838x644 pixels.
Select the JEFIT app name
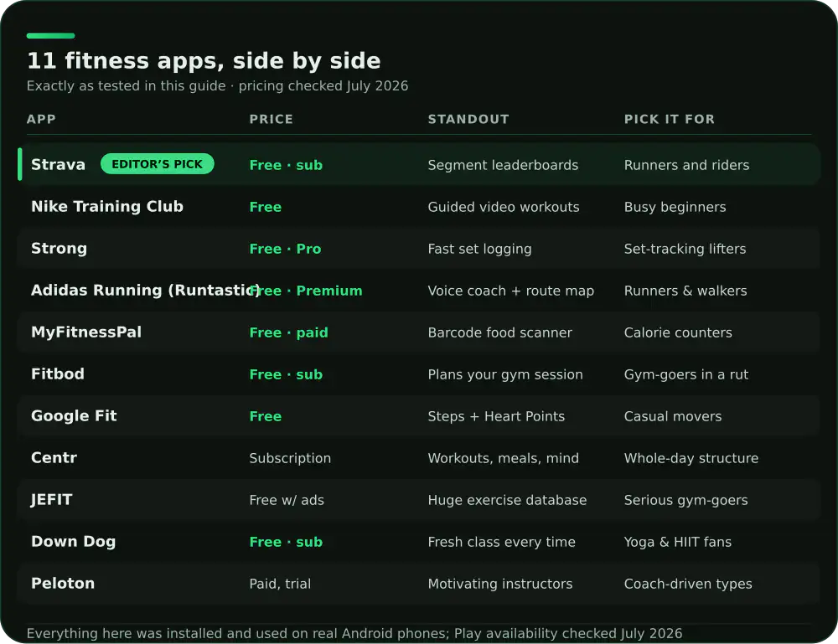pos(51,499)
